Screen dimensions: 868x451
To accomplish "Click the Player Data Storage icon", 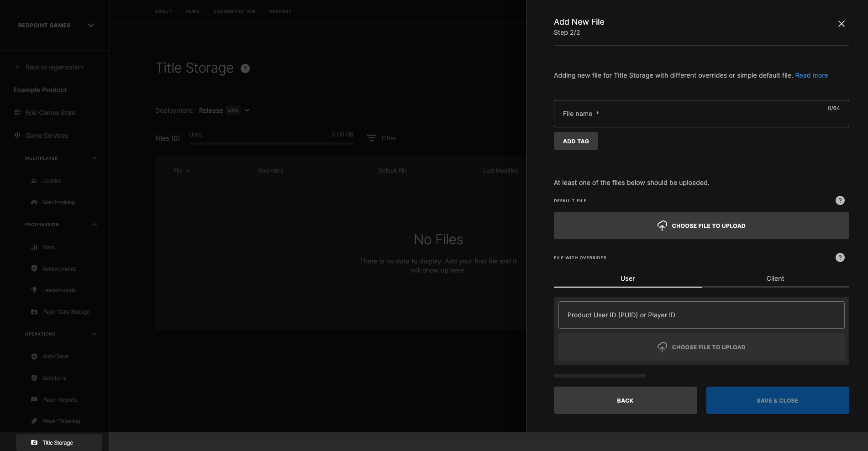I will click(34, 311).
